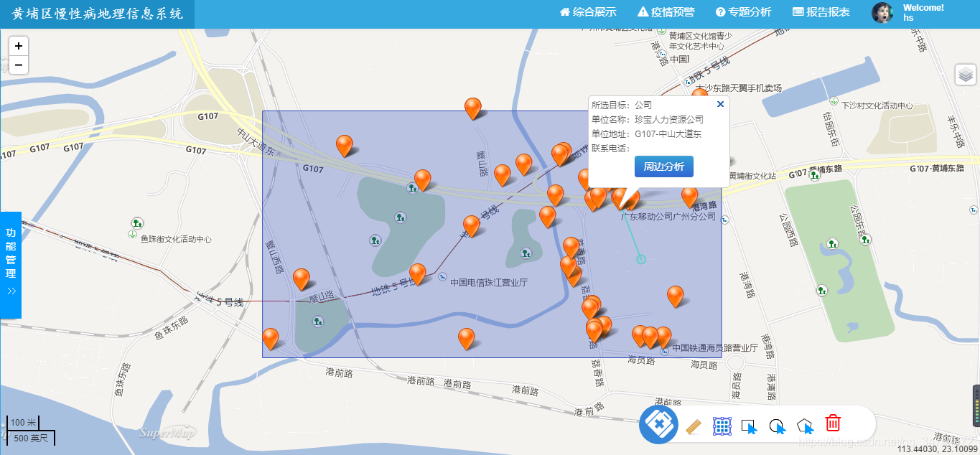Expand the 功能管理 side panel
This screenshot has height=455, width=980.
click(11, 265)
